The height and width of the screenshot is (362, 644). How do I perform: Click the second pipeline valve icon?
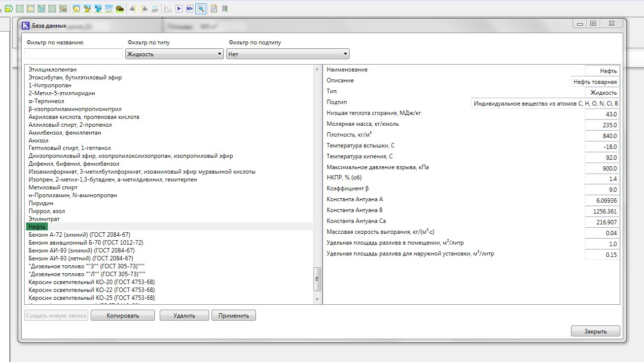[144, 8]
